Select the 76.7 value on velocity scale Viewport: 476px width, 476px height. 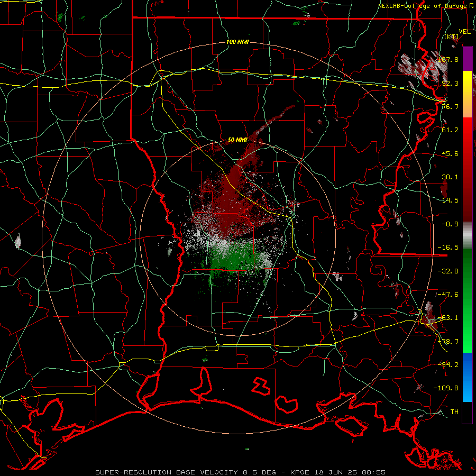(450, 106)
